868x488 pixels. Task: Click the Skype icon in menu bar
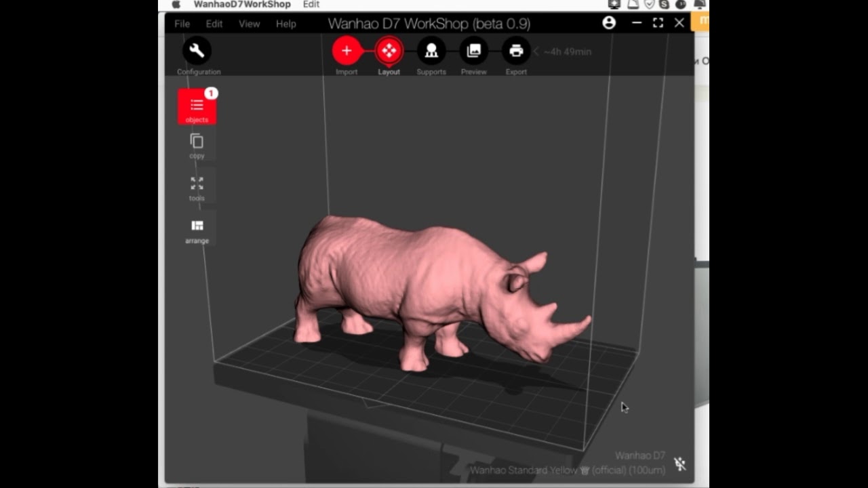[x=665, y=4]
